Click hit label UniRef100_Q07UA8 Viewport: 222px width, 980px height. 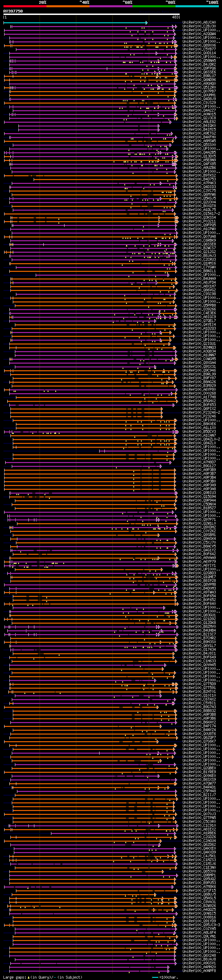click(199, 237)
